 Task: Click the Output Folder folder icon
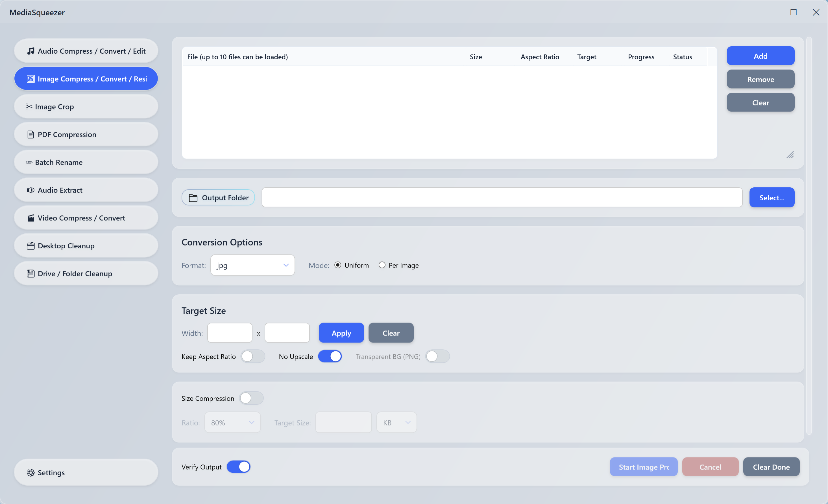click(193, 198)
